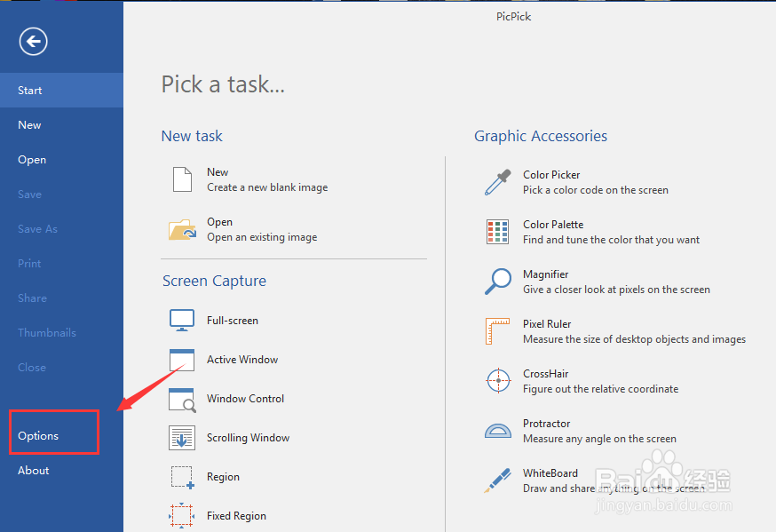Open the Color Palette grid icon
Viewport: 776px width, 532px height.
tap(497, 232)
